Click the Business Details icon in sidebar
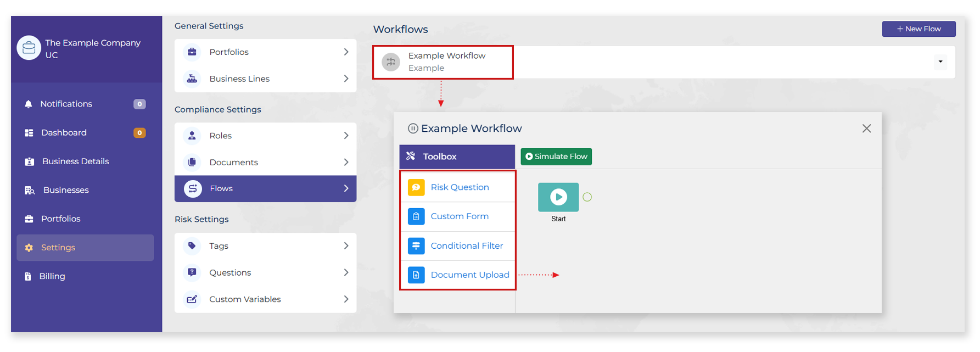 pyautogui.click(x=30, y=161)
